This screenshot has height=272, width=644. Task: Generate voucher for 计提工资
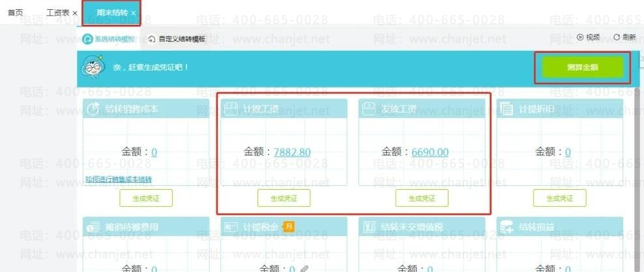tap(284, 198)
